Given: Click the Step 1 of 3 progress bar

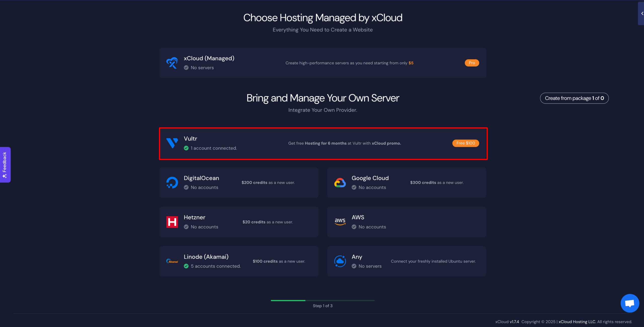Looking at the screenshot, I should [x=323, y=300].
